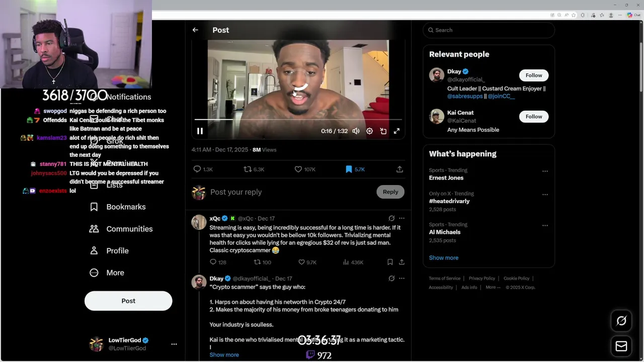This screenshot has width=644, height=362.
Task: Go to Bookmarks in the sidebar
Action: 118,207
